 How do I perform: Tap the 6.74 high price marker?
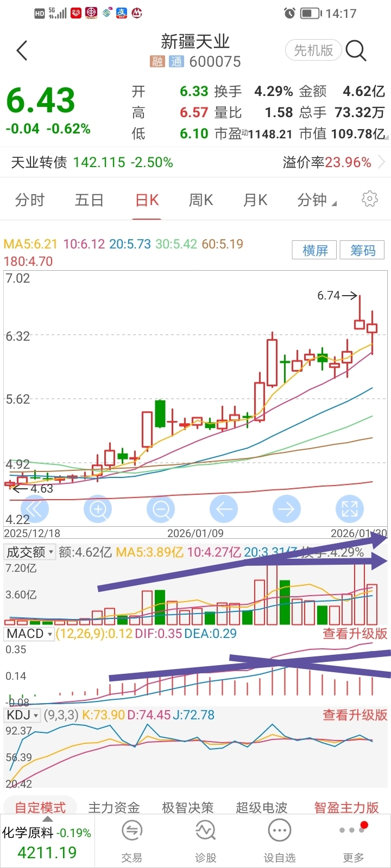tap(337, 296)
